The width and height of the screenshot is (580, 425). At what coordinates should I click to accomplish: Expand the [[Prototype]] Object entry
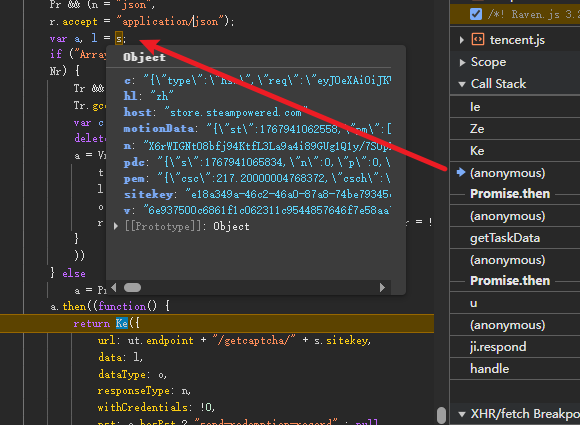(116, 226)
